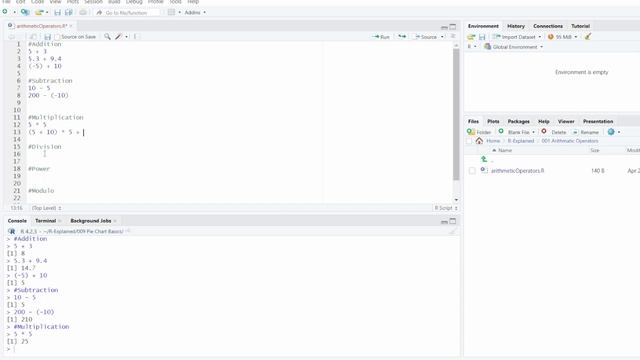Switch to the Tutorial tab
640x360 pixels.
click(x=580, y=26)
